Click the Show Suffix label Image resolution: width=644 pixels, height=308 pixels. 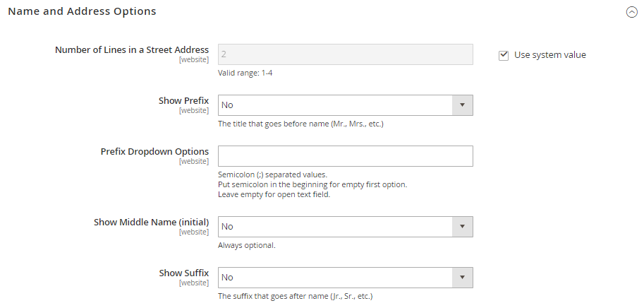coord(184,273)
